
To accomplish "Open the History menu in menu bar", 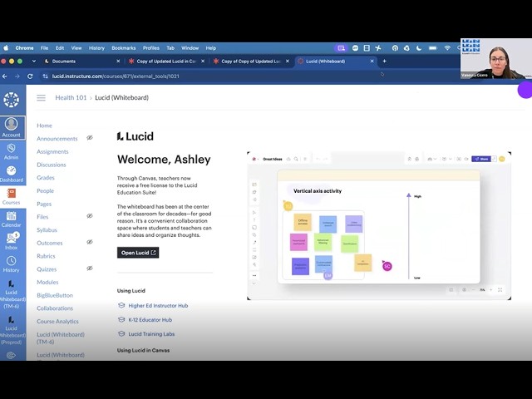I will click(x=96, y=48).
